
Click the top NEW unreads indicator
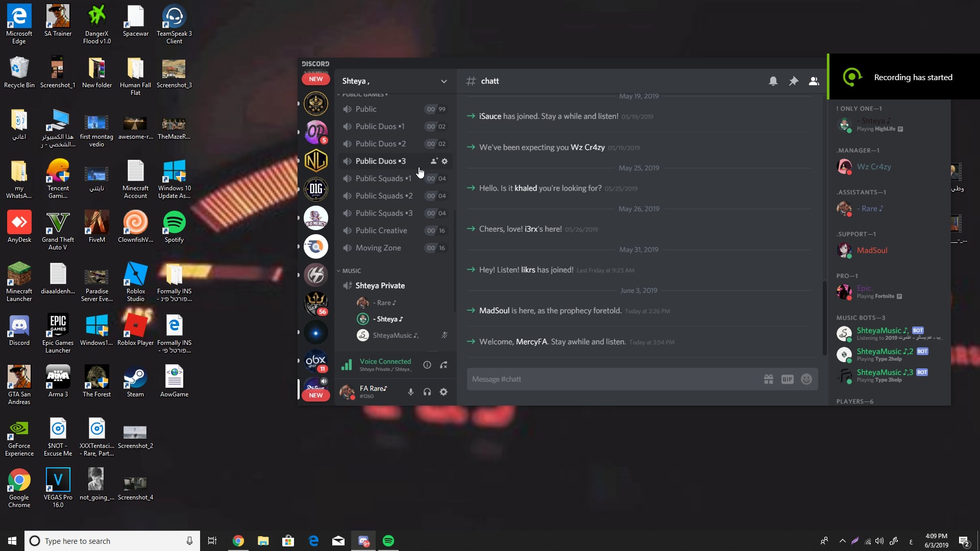pos(316,79)
